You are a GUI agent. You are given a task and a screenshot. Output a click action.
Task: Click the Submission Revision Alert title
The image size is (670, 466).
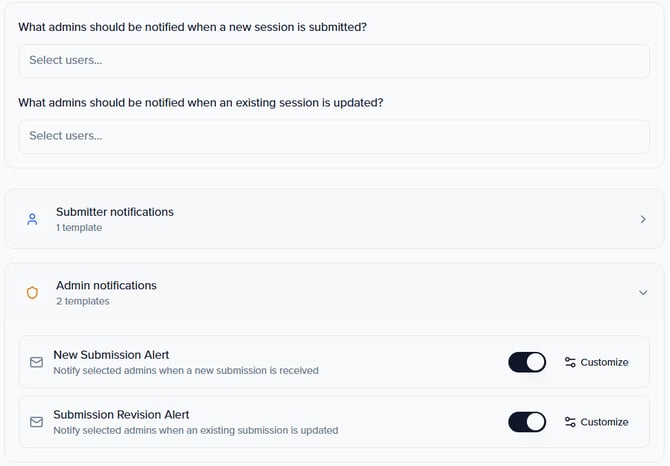coord(121,415)
